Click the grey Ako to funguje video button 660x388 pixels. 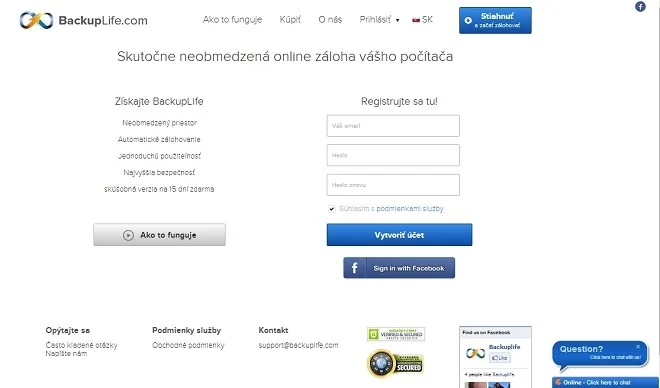pos(159,235)
